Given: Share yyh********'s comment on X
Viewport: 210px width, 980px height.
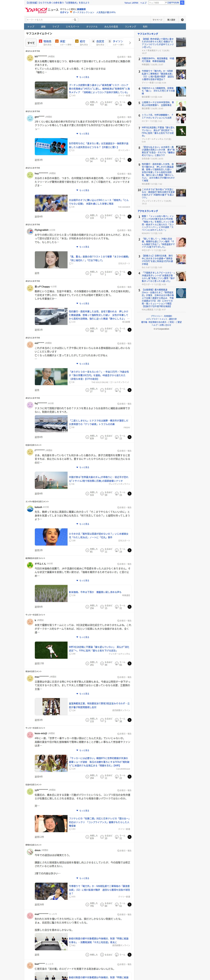Looking at the screenshot, I should click(129, 837).
